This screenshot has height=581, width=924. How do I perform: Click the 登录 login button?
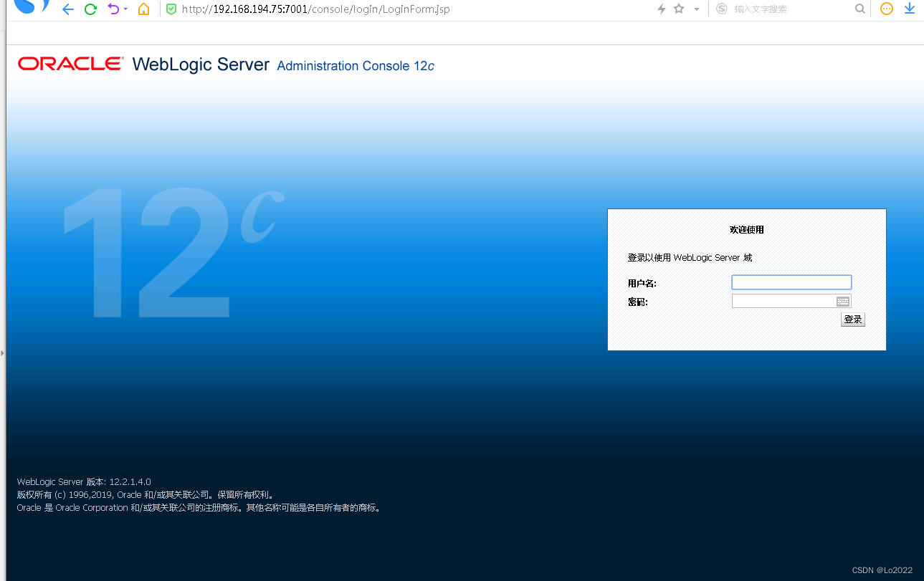point(853,320)
